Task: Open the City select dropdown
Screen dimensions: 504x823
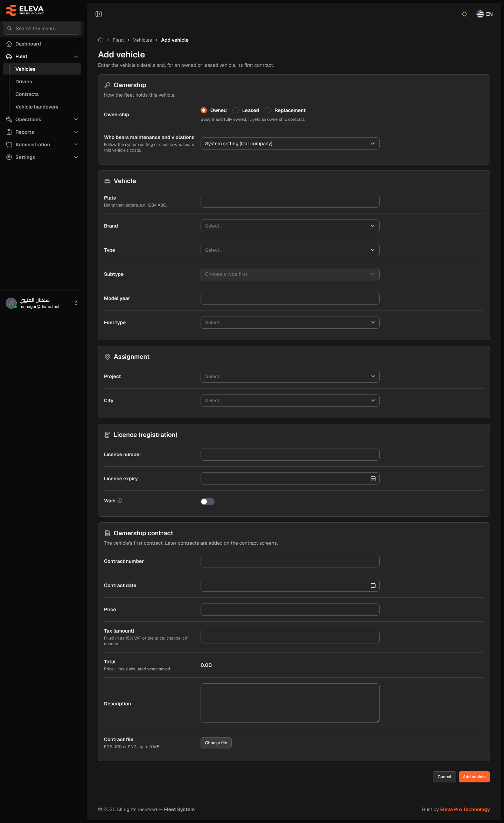Action: point(290,400)
